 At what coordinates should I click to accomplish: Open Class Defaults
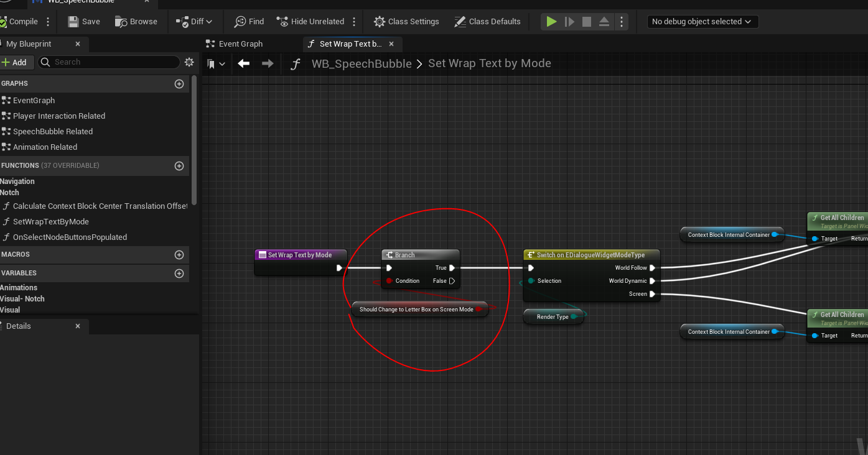[x=487, y=21]
